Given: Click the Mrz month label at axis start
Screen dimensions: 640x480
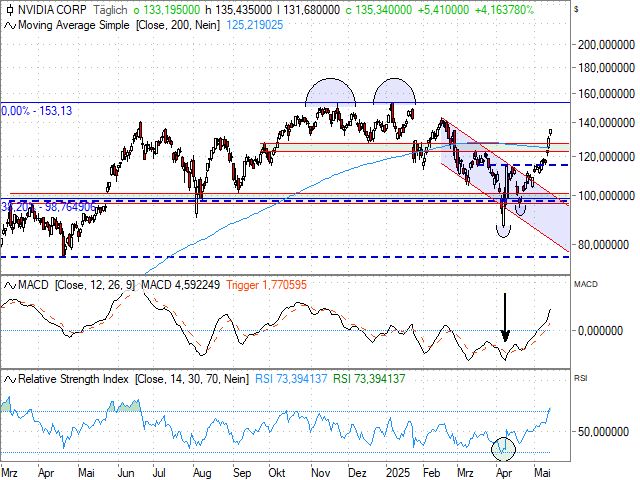Looking at the screenshot, I should point(9,473).
